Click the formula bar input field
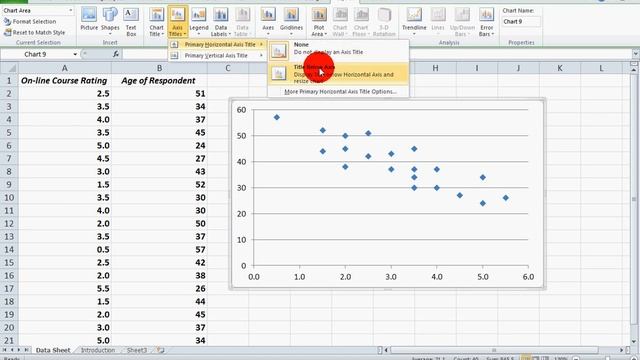Image resolution: width=640 pixels, height=360 pixels. [x=376, y=54]
